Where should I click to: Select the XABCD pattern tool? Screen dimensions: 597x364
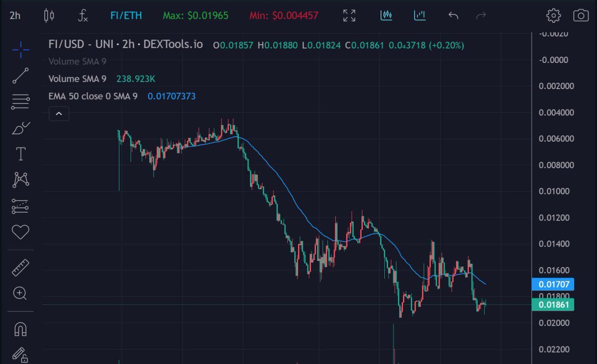click(x=20, y=179)
